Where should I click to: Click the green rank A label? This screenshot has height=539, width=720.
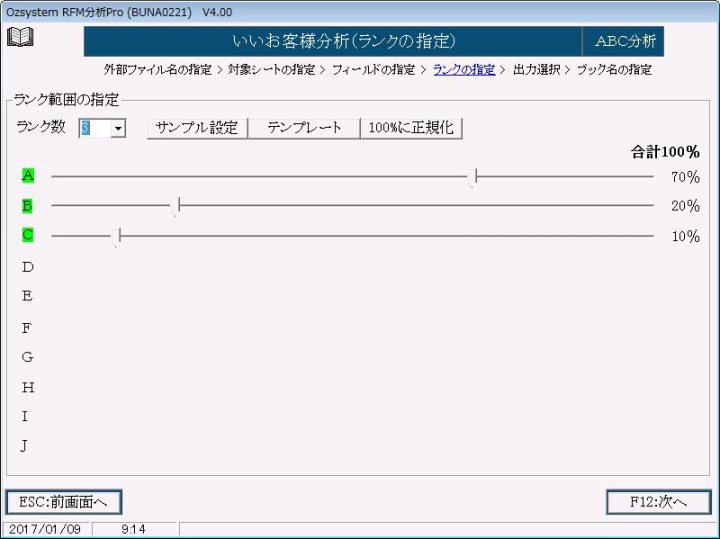[28, 175]
